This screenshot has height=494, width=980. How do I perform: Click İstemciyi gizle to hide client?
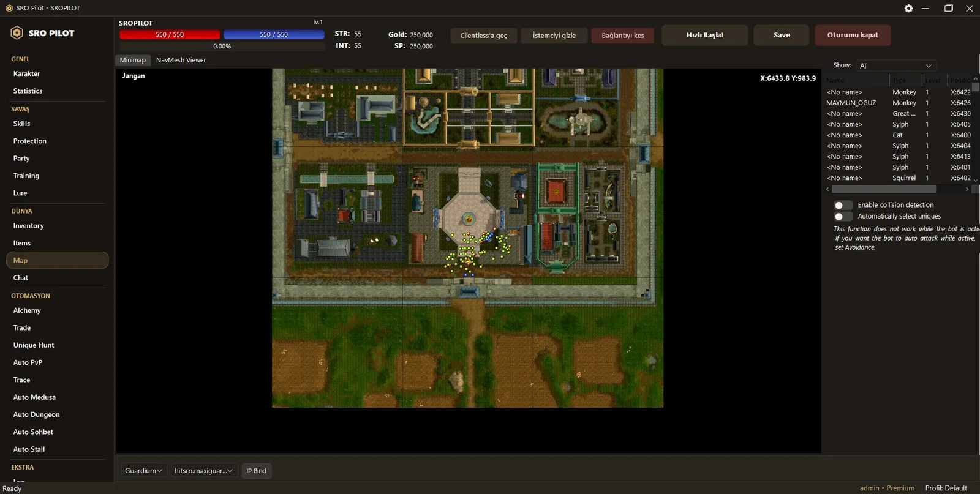554,36
